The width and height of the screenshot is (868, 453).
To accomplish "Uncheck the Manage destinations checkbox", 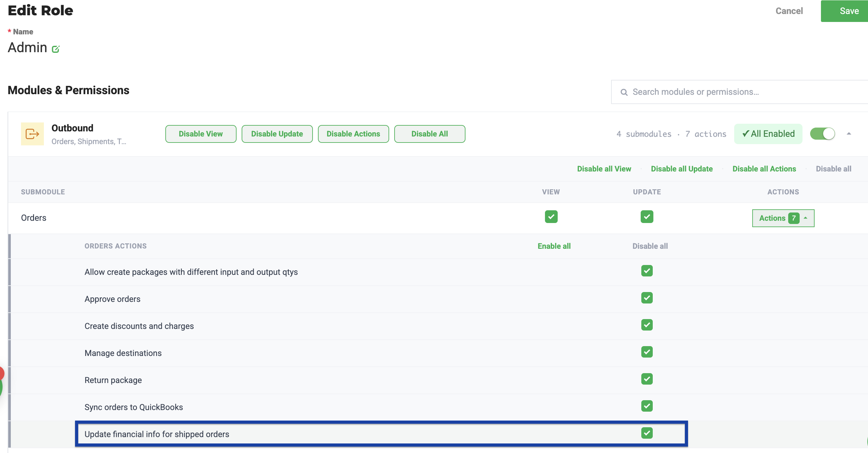I will [647, 352].
